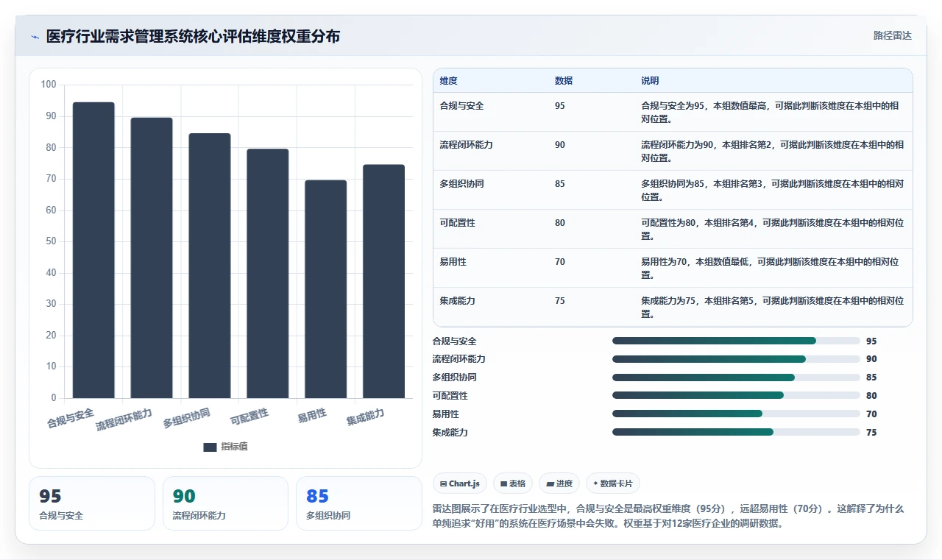Open the 90 流程闭环能力 stat card
This screenshot has width=942, height=560.
click(225, 503)
